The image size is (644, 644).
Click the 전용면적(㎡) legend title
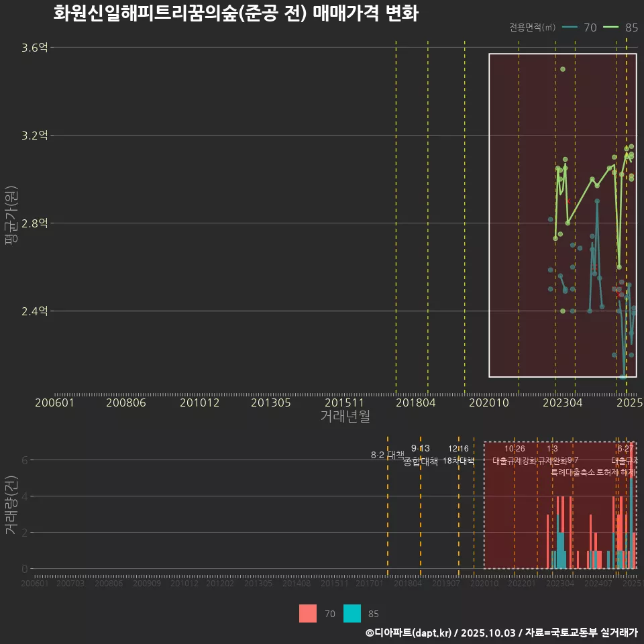(x=532, y=28)
